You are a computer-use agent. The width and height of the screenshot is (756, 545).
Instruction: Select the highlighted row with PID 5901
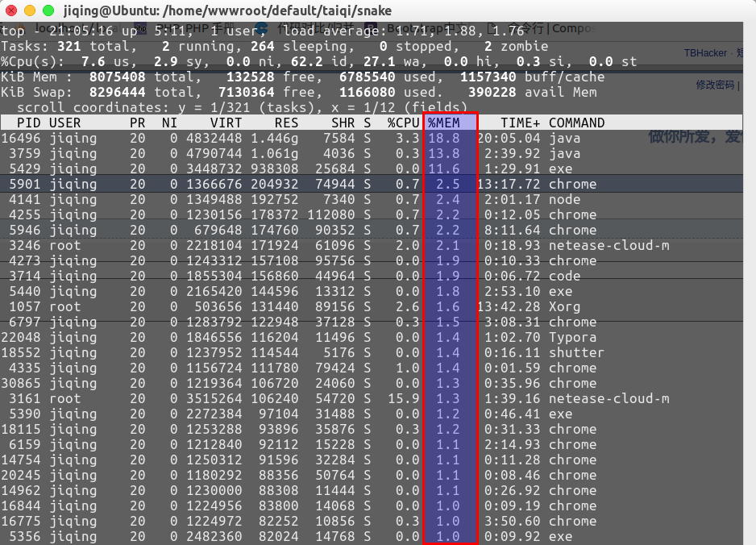pos(372,185)
